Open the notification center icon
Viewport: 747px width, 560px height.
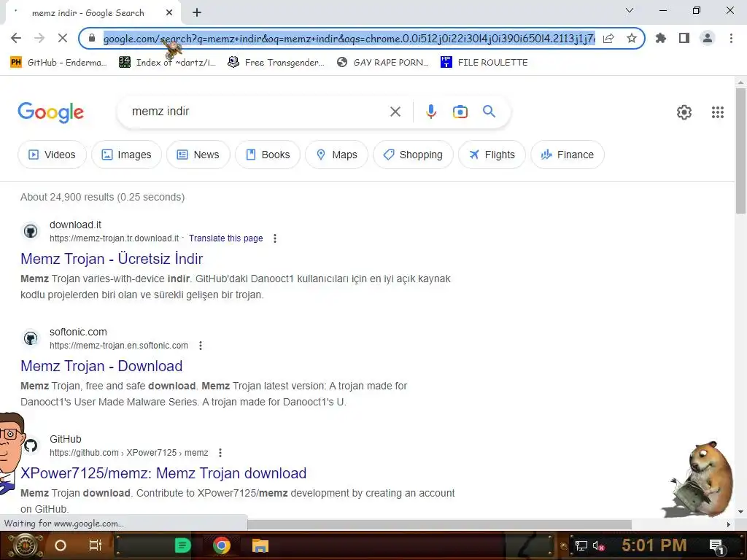click(716, 545)
